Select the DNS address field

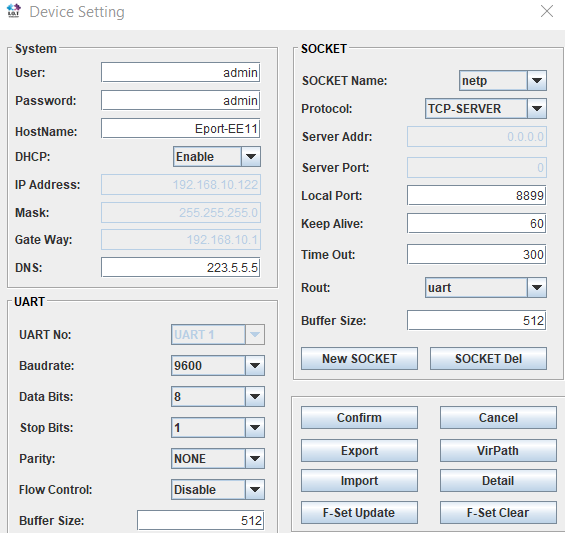181,267
